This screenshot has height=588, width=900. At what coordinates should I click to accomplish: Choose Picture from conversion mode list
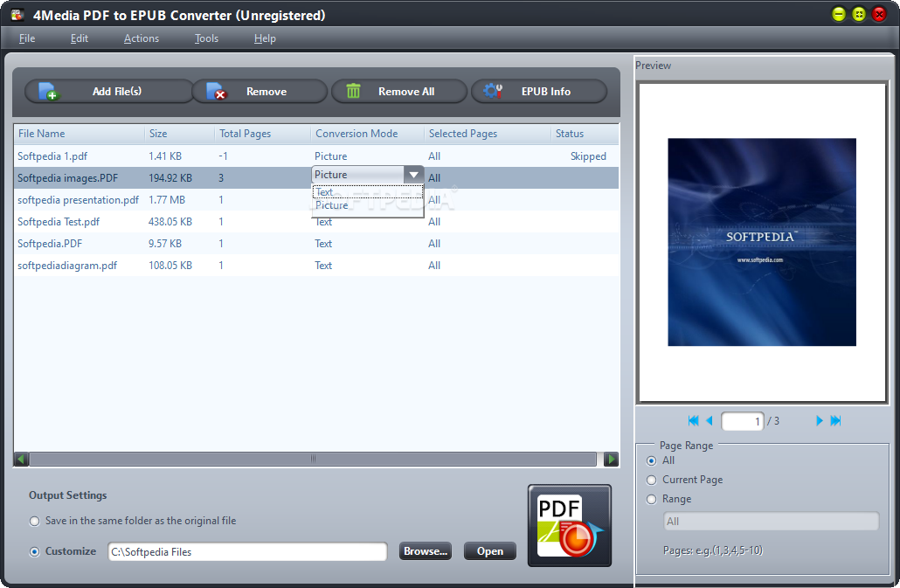[367, 205]
